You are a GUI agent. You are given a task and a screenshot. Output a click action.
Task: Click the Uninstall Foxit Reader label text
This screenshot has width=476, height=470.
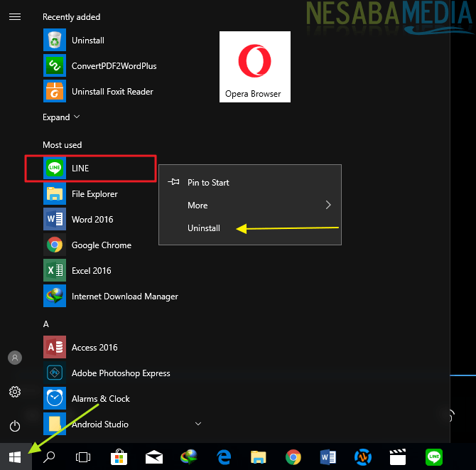pos(112,92)
